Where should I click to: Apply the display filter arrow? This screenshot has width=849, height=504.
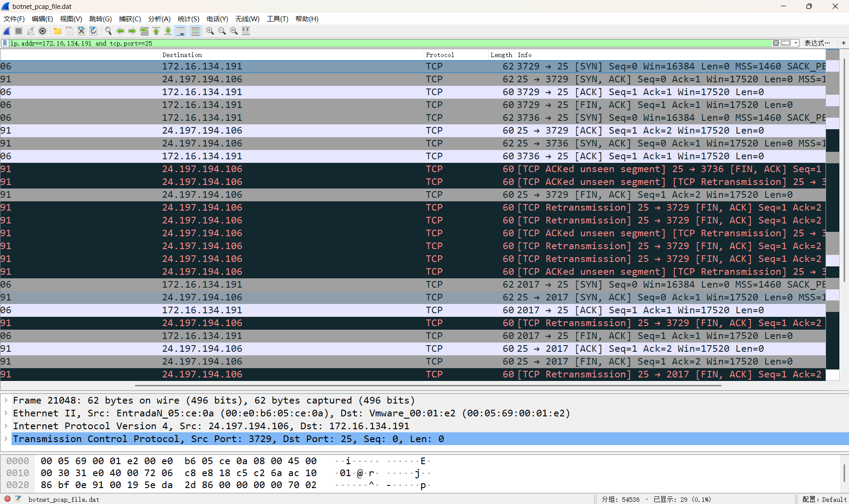click(x=786, y=43)
